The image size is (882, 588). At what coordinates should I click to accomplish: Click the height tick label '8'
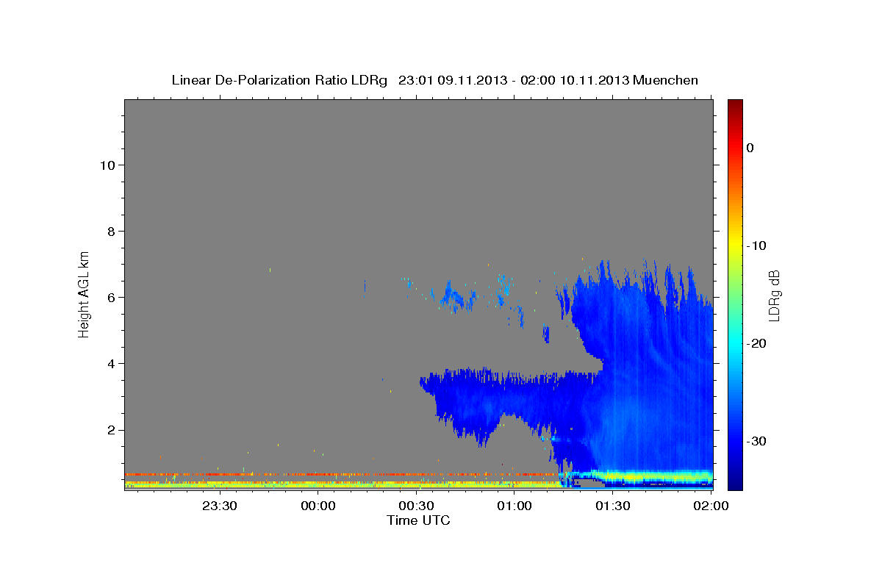click(x=110, y=231)
